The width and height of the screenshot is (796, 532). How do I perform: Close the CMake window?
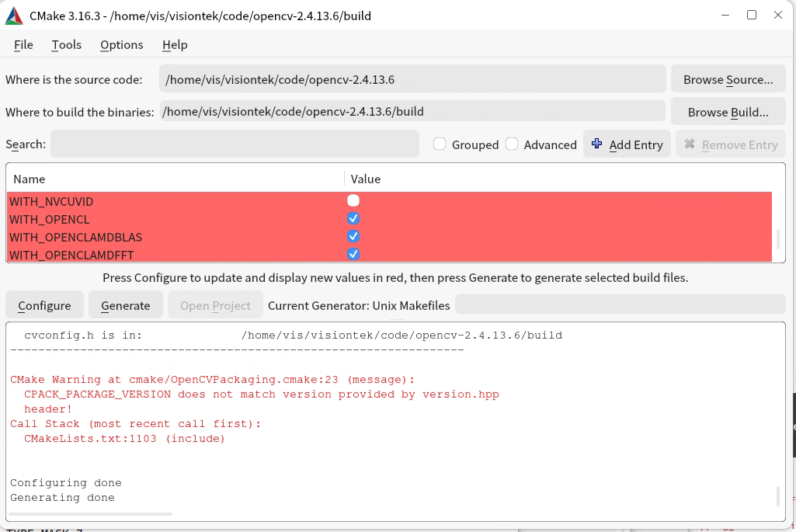pos(777,16)
